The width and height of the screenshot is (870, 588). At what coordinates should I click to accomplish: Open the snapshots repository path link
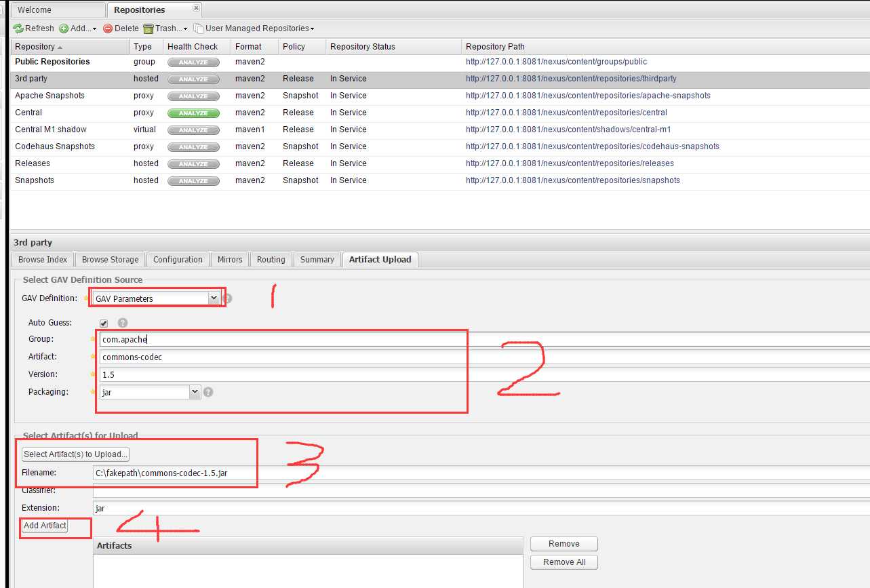573,180
